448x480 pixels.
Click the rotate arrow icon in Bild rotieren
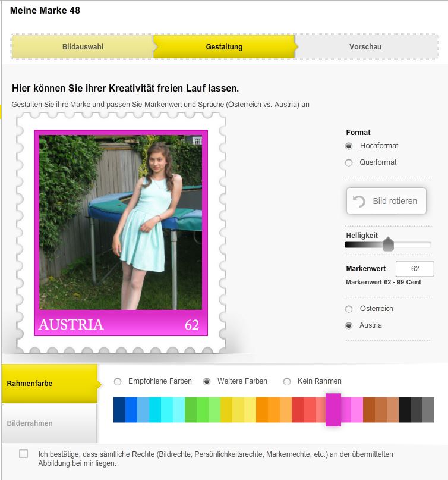click(359, 201)
